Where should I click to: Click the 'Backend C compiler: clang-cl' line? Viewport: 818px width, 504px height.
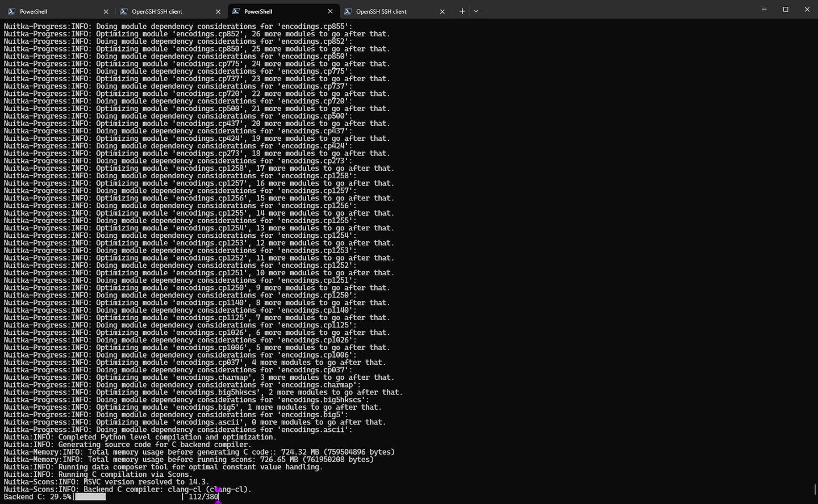(x=127, y=489)
